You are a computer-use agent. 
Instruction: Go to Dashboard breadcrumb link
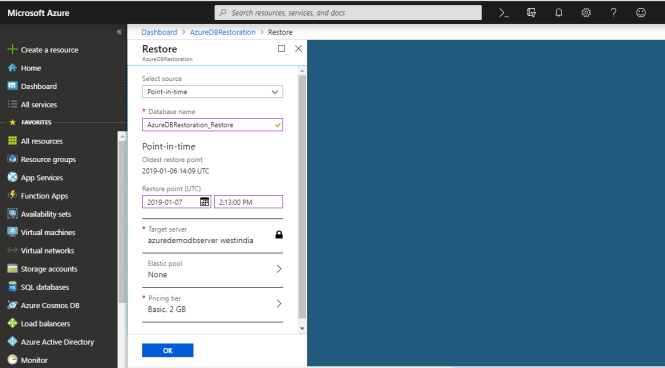click(x=159, y=32)
